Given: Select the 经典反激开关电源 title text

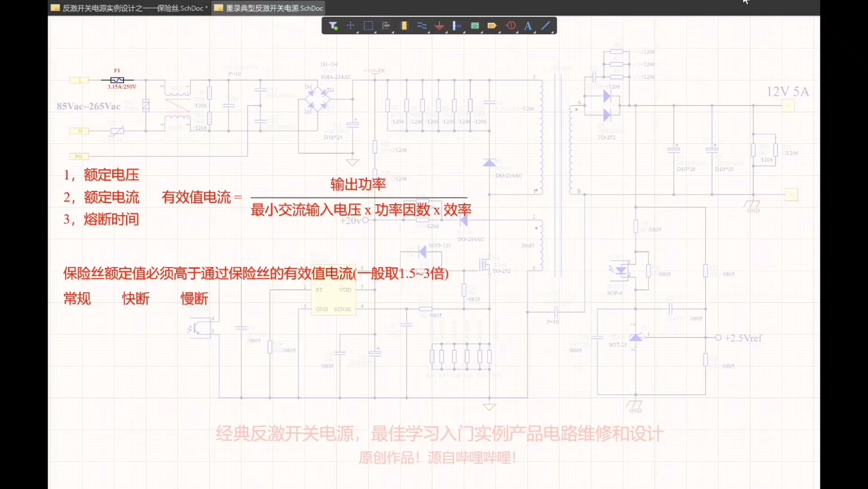Looking at the screenshot, I should pyautogui.click(x=439, y=434).
